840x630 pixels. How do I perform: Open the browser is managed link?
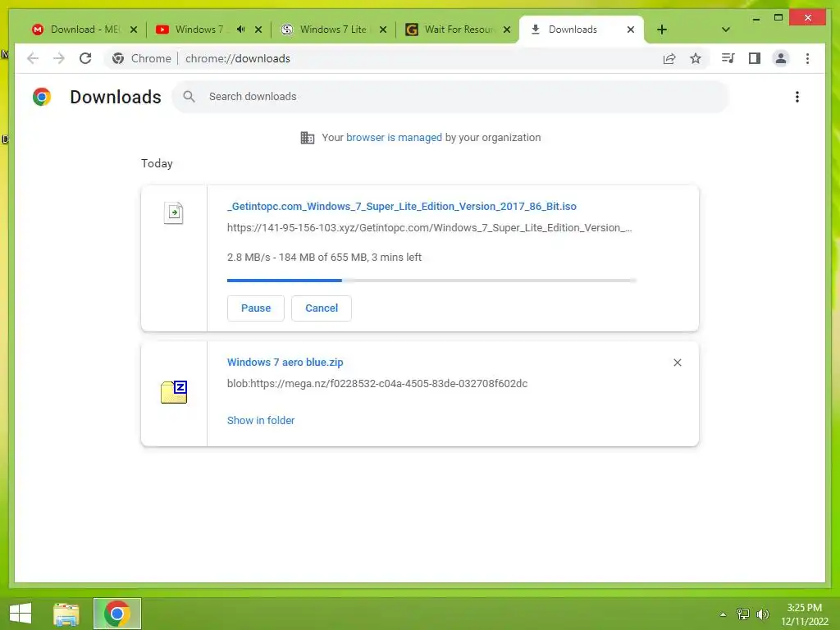pyautogui.click(x=394, y=138)
